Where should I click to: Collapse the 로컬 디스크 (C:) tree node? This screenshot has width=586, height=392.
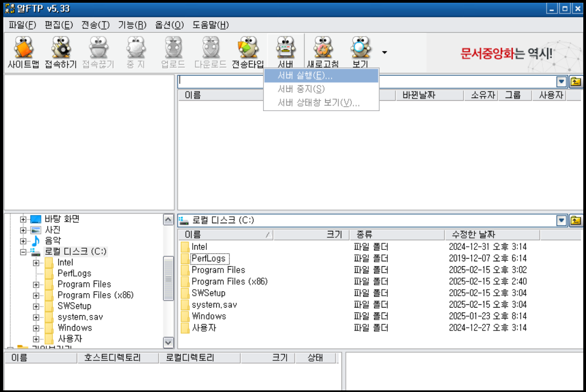(23, 252)
